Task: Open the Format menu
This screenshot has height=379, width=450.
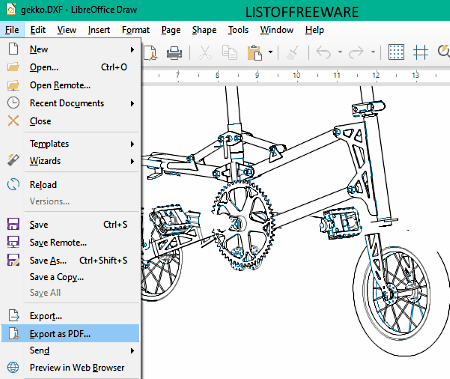Action: click(x=136, y=30)
